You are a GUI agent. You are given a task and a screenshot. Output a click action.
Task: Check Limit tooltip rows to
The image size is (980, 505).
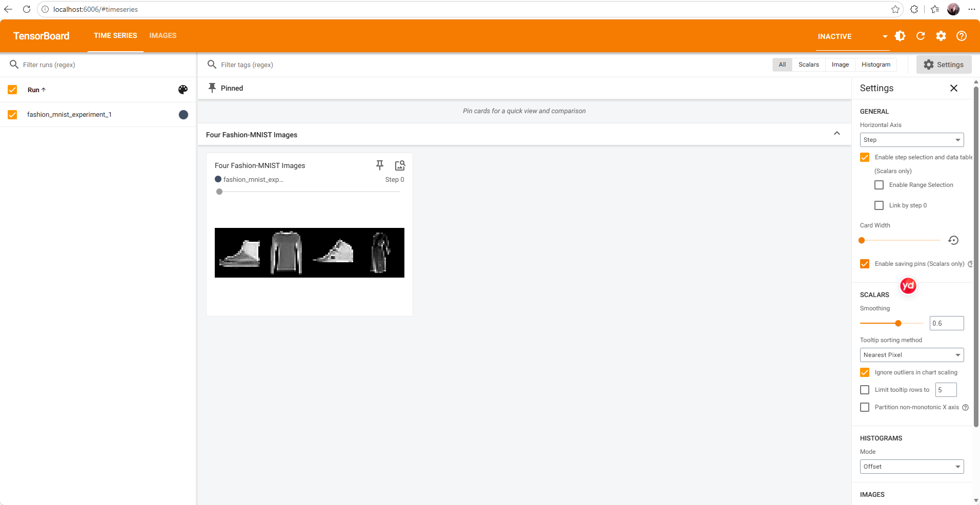(x=865, y=390)
